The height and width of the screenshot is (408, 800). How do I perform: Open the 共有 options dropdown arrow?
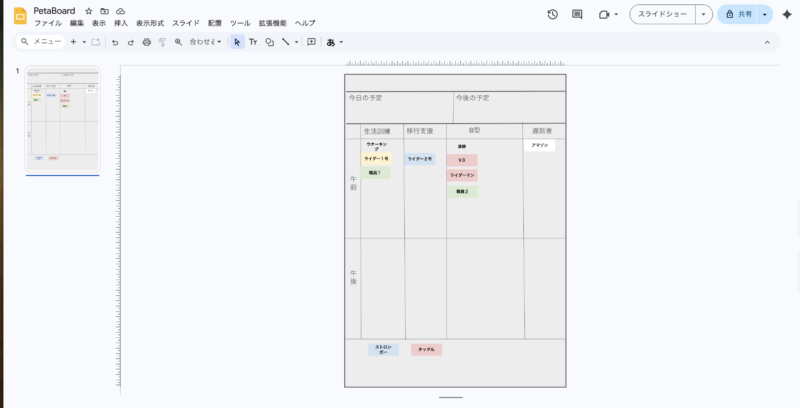pyautogui.click(x=765, y=15)
